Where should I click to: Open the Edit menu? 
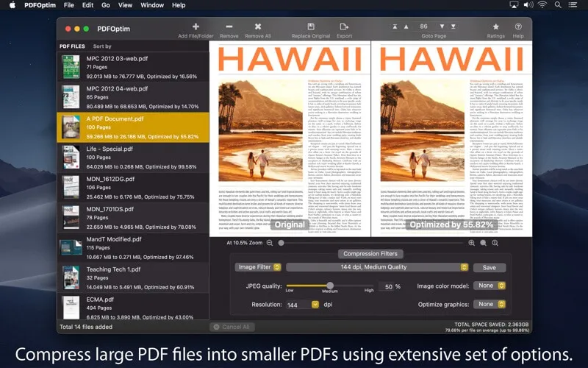pyautogui.click(x=87, y=5)
